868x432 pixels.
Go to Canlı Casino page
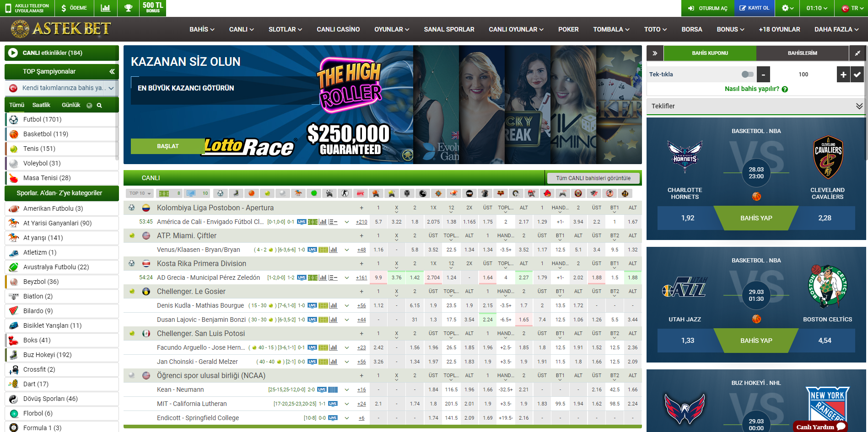pos(338,29)
